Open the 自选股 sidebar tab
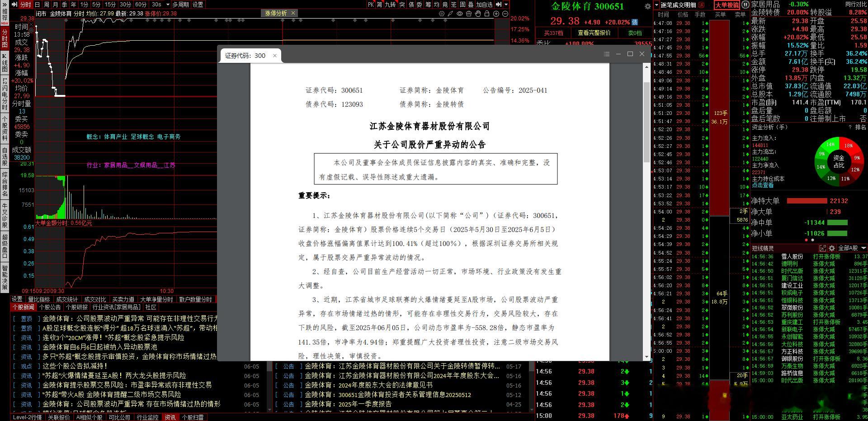The height and width of the screenshot is (421, 868). (5, 156)
